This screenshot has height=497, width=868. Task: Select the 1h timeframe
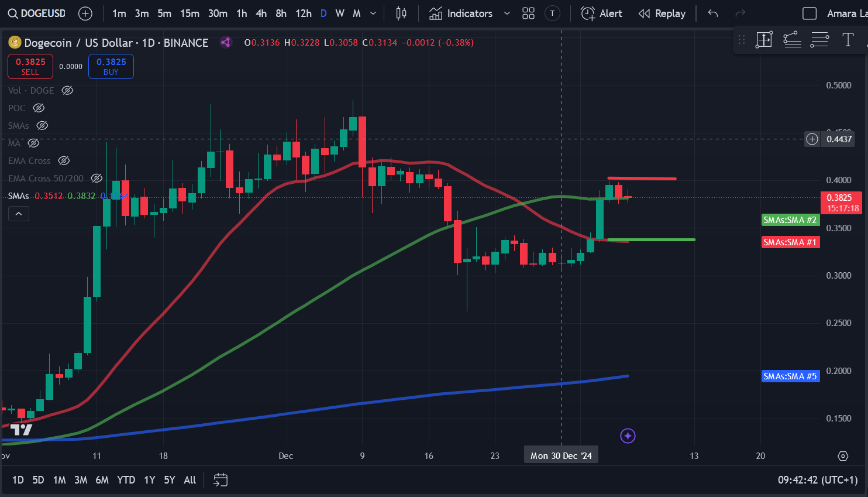[x=242, y=13]
